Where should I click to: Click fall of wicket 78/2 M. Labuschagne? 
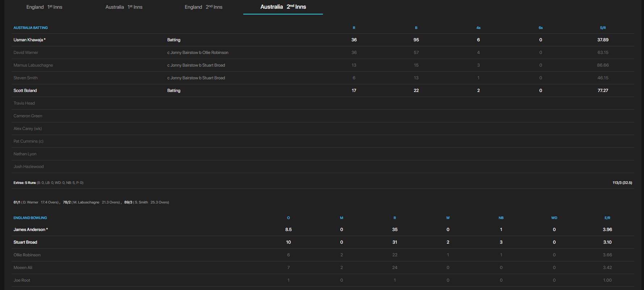pyautogui.click(x=91, y=202)
